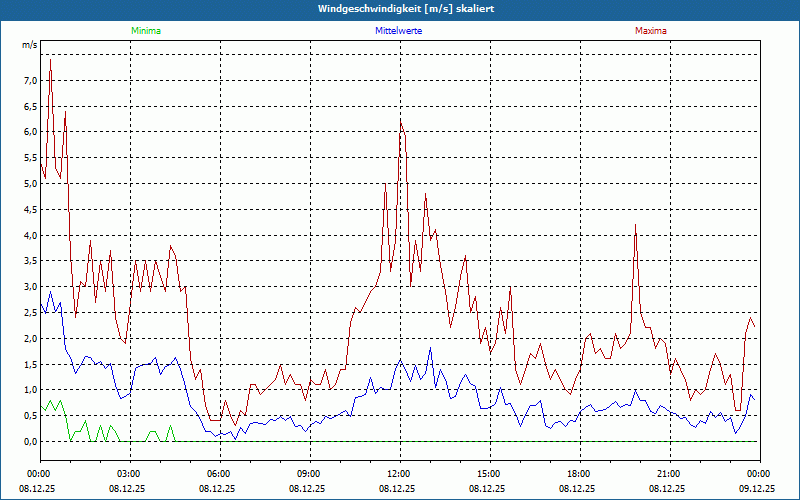This screenshot has height=500, width=800.
Task: Select the 7,0 y-axis value label
Action: click(30, 80)
